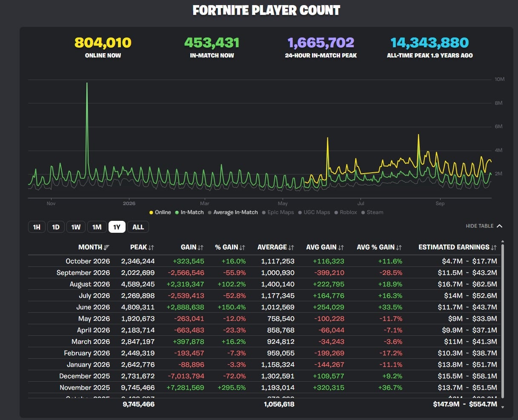518x420 pixels.
Task: Click earnings $16.7M - $62.5M cell
Action: pyautogui.click(x=467, y=284)
